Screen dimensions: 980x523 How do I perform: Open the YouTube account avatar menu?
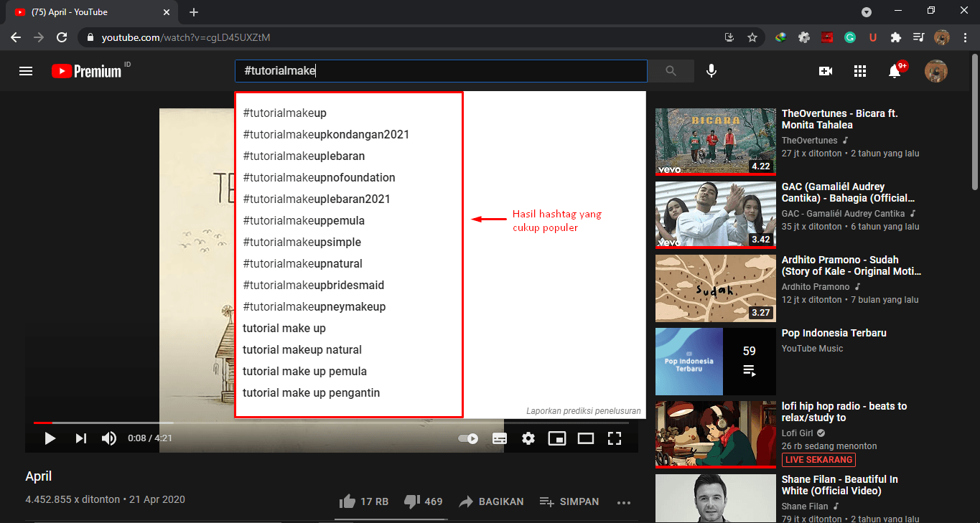click(935, 71)
